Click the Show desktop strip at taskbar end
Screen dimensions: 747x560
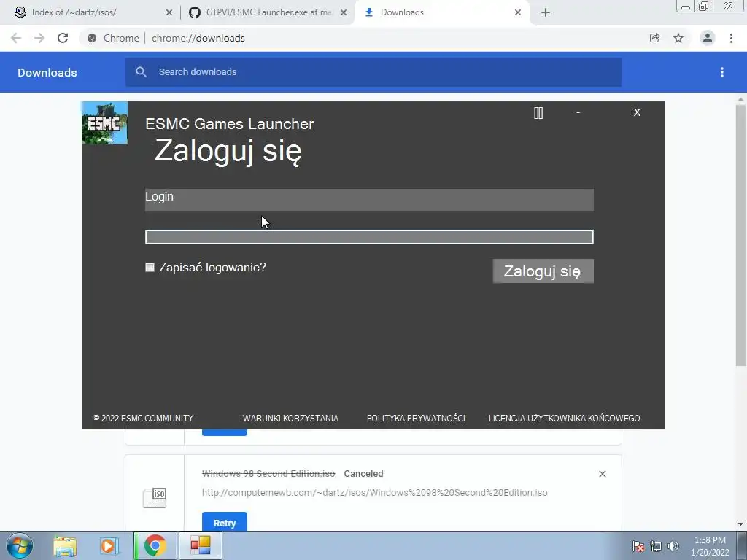point(742,545)
